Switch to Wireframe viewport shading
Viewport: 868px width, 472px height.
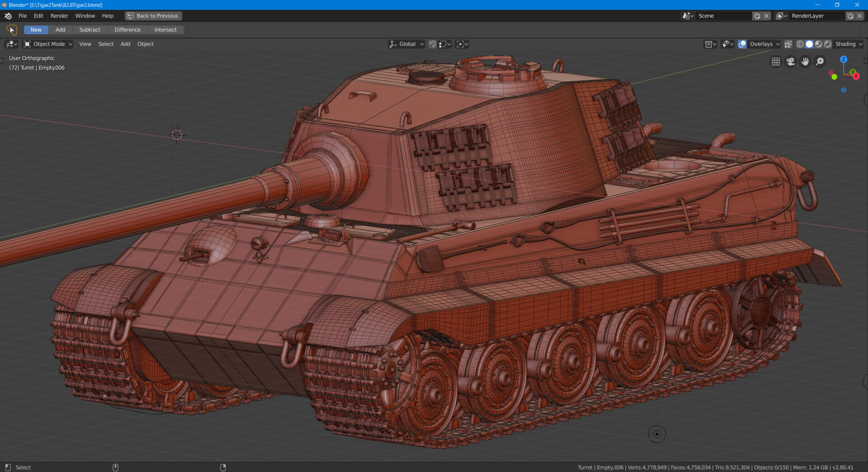pyautogui.click(x=800, y=44)
